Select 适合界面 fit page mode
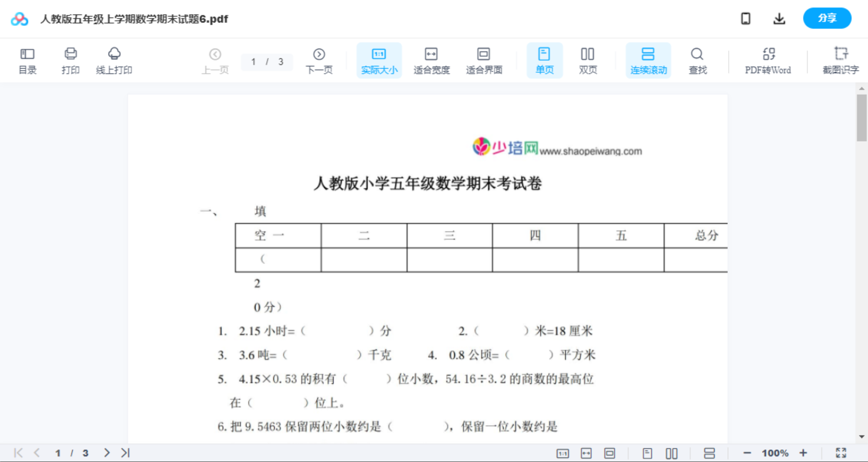Viewport: 868px width, 462px height. coord(484,60)
